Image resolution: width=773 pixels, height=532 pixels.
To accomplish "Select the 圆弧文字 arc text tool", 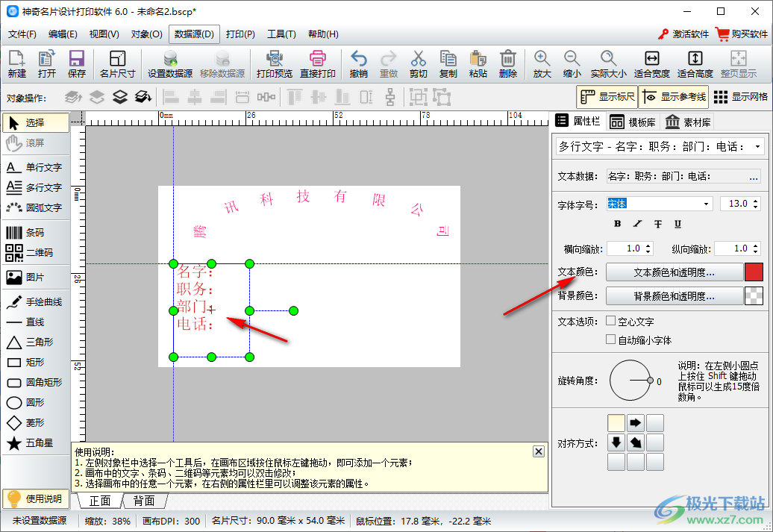I will click(x=36, y=207).
